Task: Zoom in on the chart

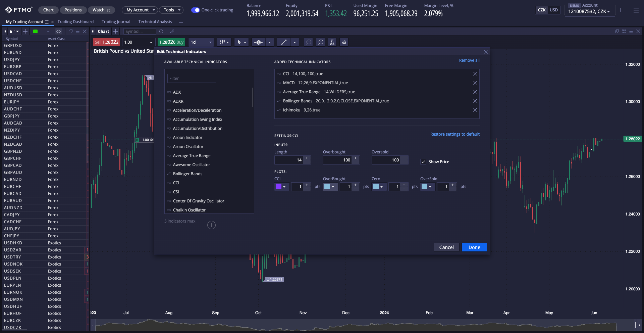Action: pyautogui.click(x=321, y=42)
